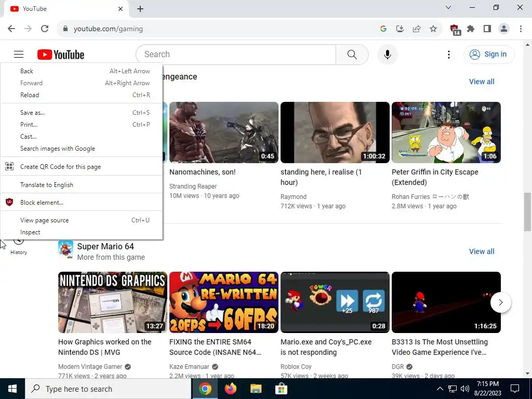Click Stranding Reaper channel name
This screenshot has height=399, width=532.
(193, 187)
